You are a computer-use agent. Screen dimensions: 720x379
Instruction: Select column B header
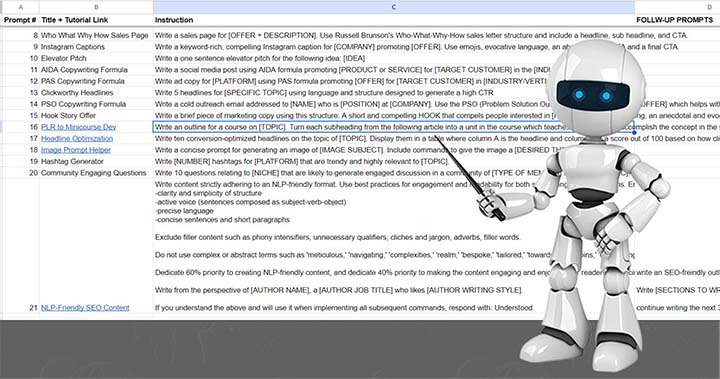tap(96, 7)
